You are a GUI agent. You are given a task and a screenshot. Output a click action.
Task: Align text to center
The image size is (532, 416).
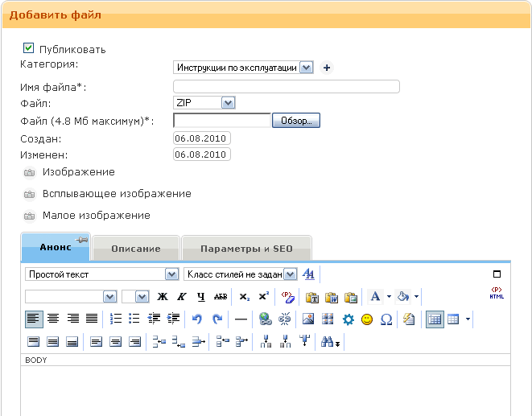[x=53, y=319]
